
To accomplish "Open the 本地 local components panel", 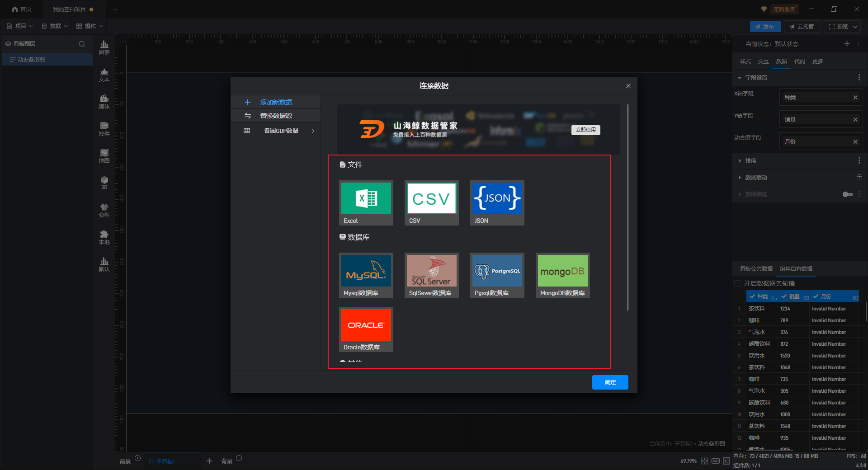I will (104, 237).
